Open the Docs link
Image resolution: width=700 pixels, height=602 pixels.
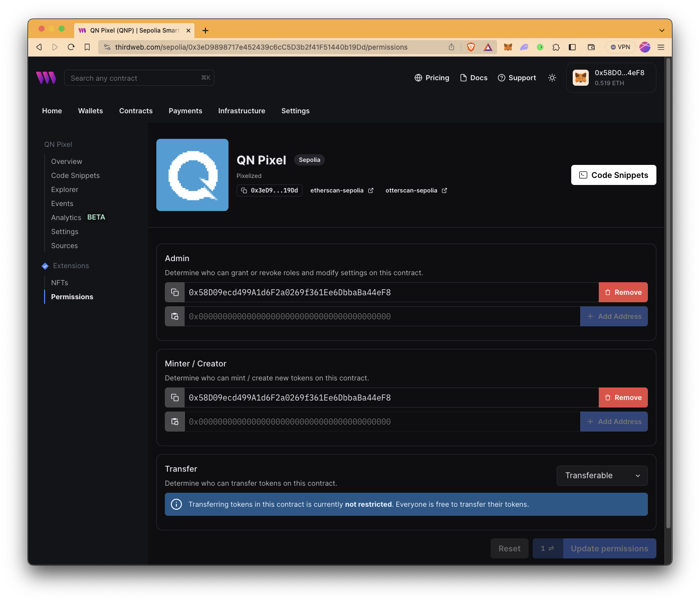click(x=474, y=78)
